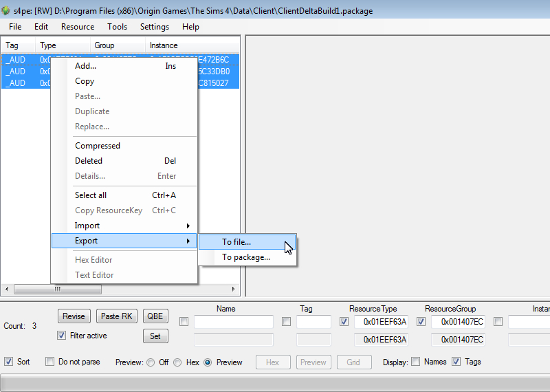Select the Preview Off radio button
This screenshot has width=550, height=392.
151,362
